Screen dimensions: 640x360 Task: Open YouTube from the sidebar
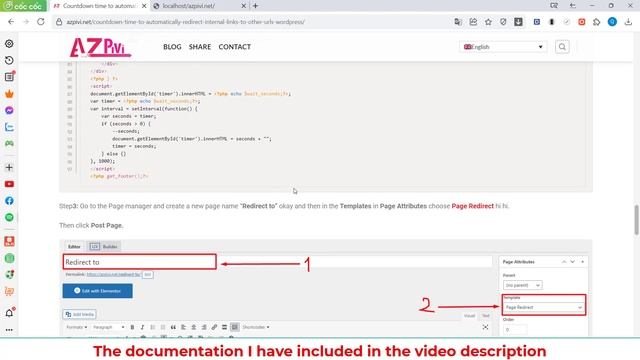click(x=9, y=184)
